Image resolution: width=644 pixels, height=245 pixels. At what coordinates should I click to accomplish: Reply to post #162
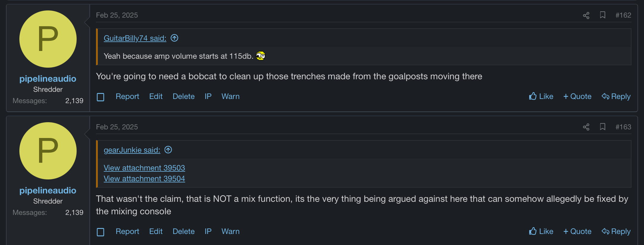pyautogui.click(x=616, y=96)
